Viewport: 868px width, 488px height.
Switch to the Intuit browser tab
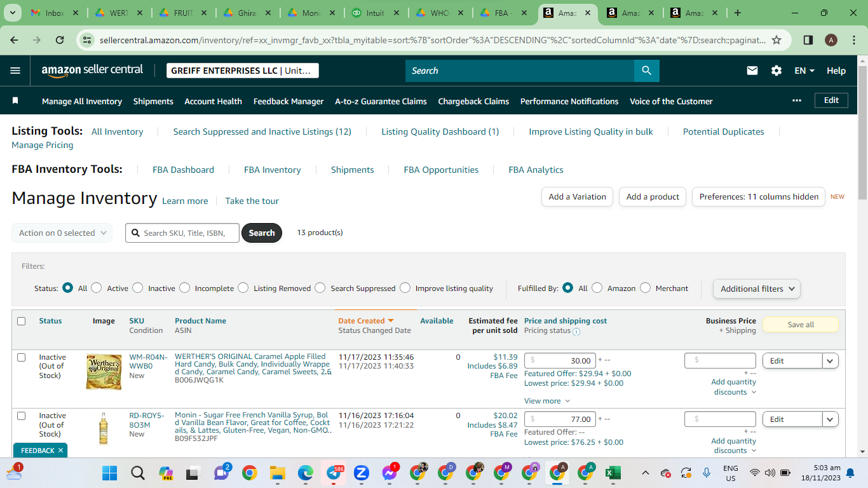(x=374, y=13)
